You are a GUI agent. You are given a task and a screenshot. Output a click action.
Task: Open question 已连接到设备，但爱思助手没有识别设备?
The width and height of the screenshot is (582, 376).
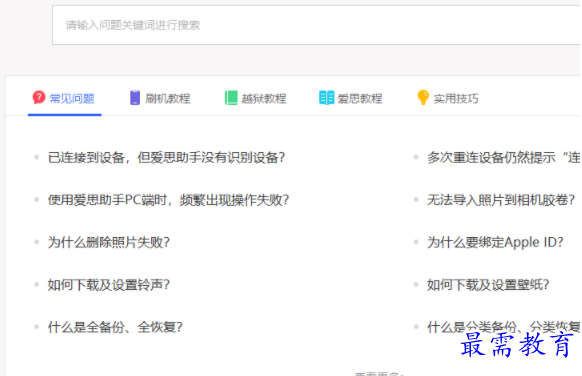coord(166,157)
